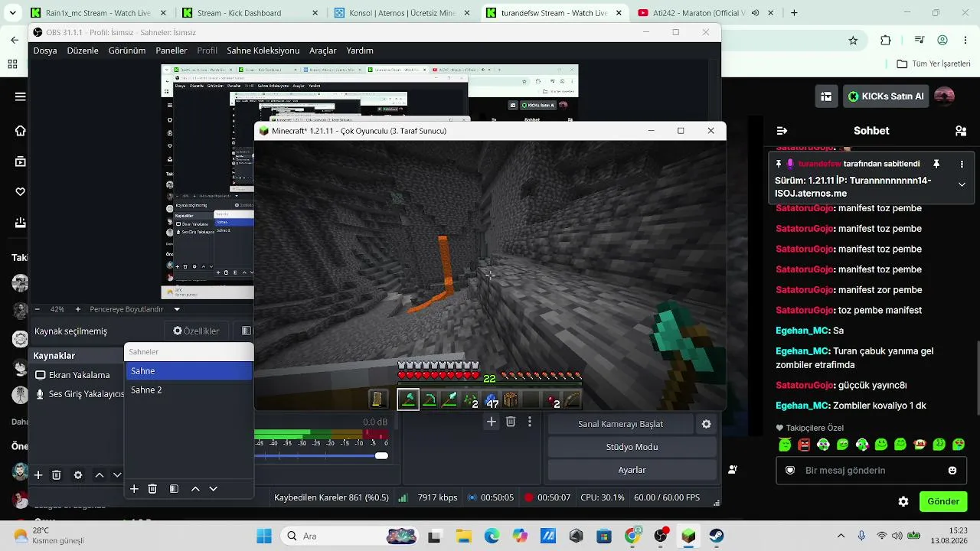Add a new source in OBS Kaynaklar panel

tap(38, 475)
